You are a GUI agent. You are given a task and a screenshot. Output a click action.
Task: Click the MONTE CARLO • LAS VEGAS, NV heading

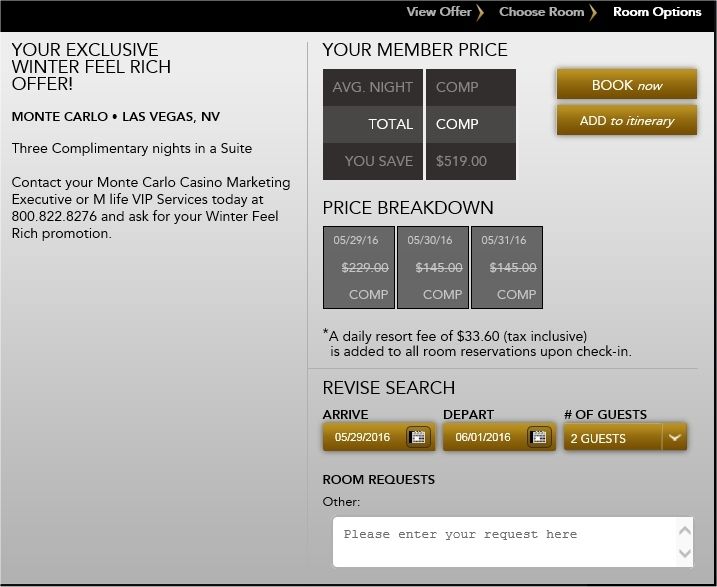point(116,117)
